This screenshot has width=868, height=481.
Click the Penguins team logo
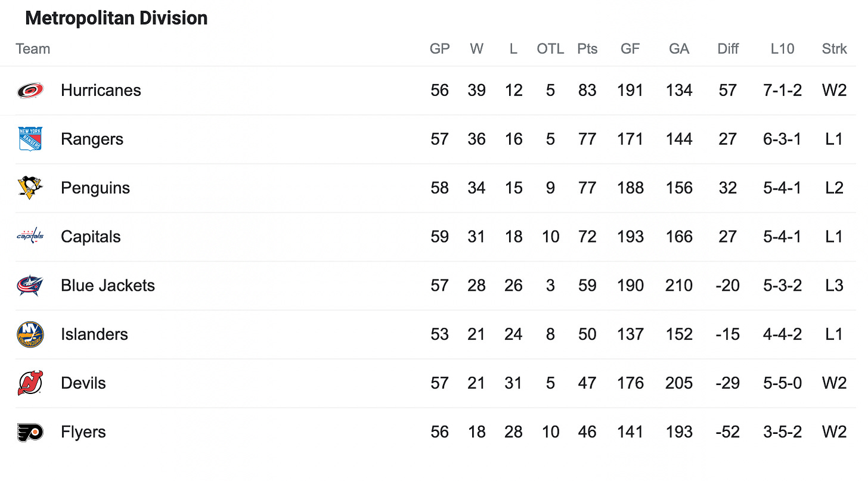[x=30, y=188]
